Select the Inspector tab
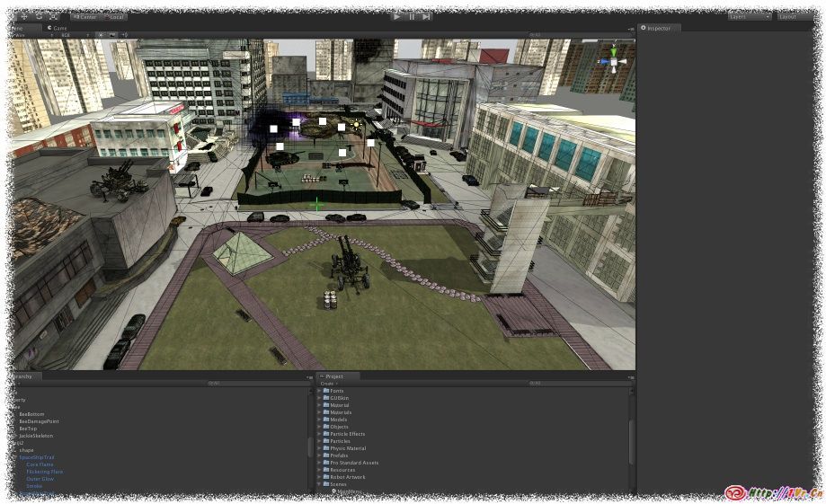The width and height of the screenshot is (826, 504). pyautogui.click(x=659, y=28)
